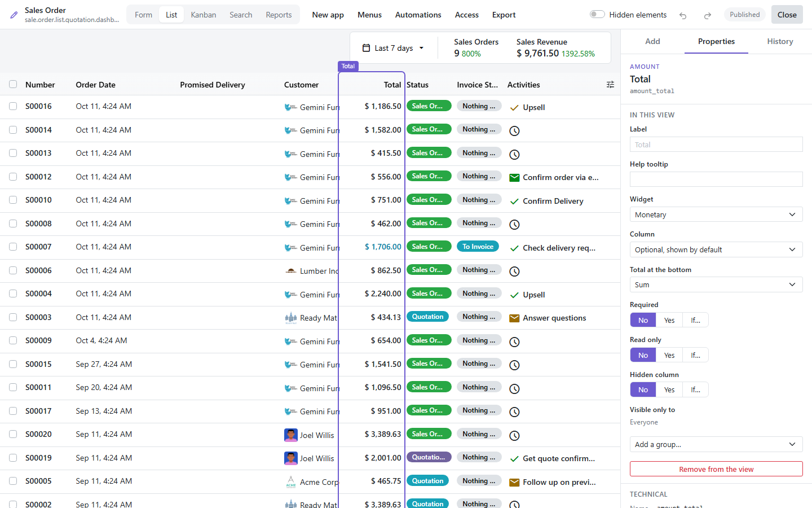Screen dimensions: 812x508
Task: Open the Add a group dropdown
Action: coord(716,444)
